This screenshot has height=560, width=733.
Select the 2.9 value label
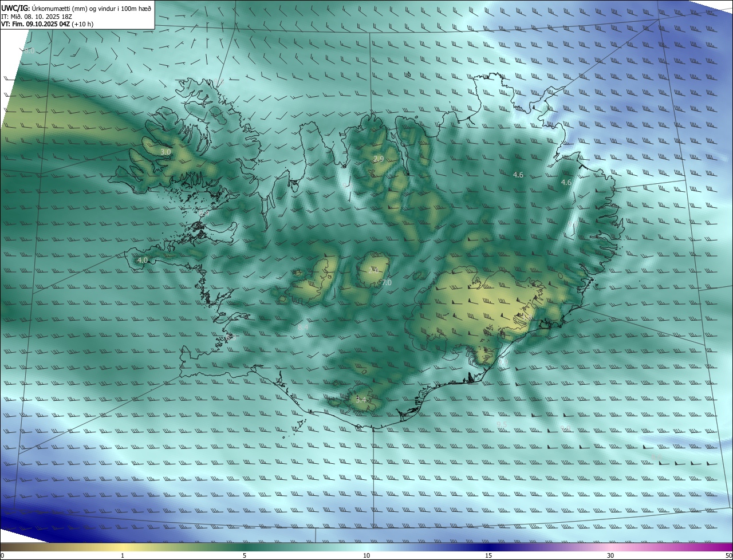click(x=378, y=159)
